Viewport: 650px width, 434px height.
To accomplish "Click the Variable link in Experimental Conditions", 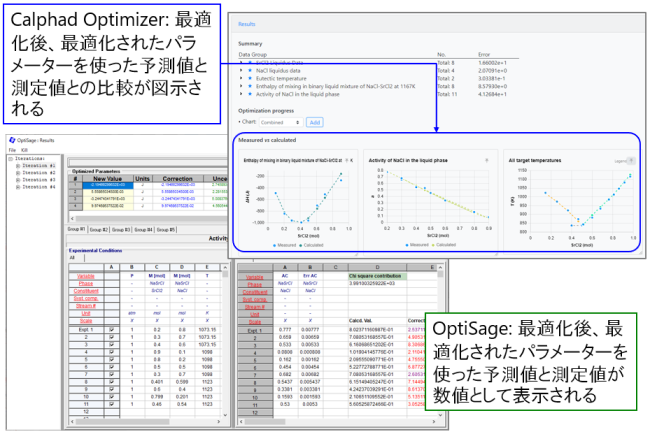I will point(86,276).
